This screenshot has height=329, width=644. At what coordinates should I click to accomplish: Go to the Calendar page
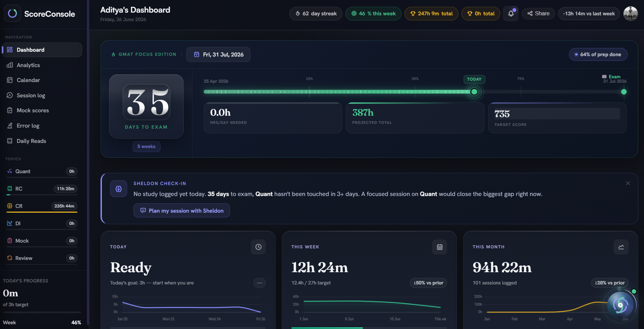[42, 80]
